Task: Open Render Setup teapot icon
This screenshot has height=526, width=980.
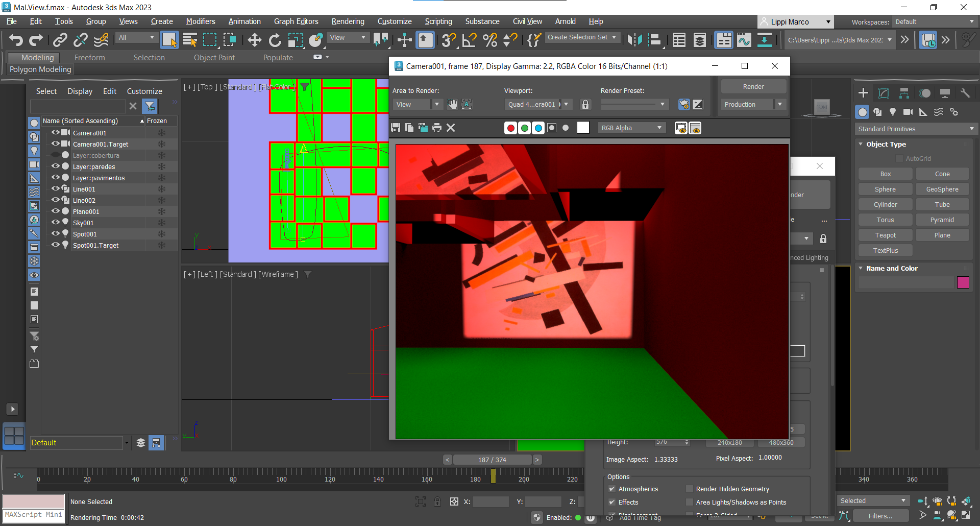Action: coord(684,104)
